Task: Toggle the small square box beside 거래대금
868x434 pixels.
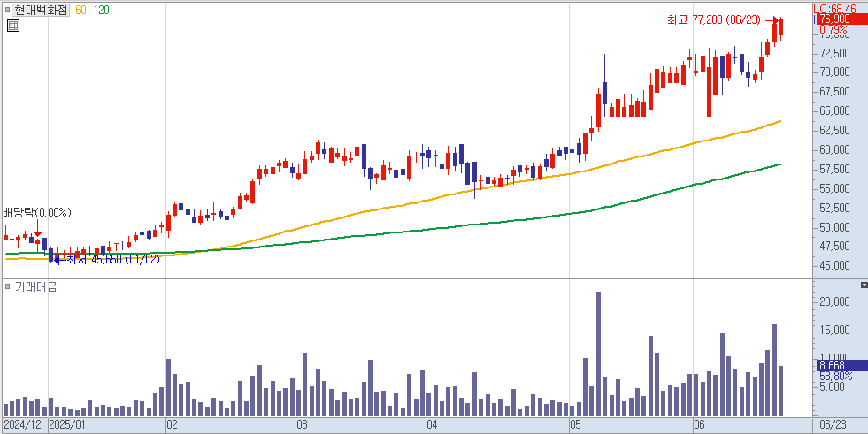Action: point(8,286)
